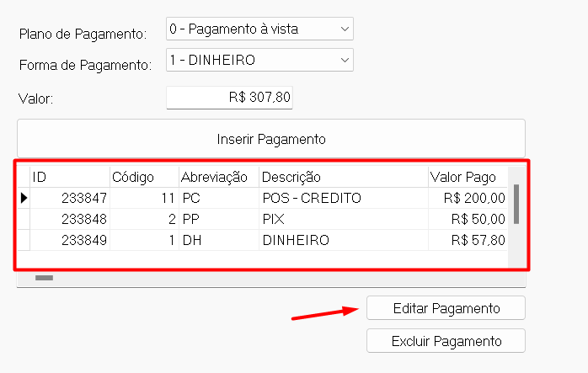This screenshot has width=588, height=373.
Task: Click the Código column header
Action: coord(143,177)
